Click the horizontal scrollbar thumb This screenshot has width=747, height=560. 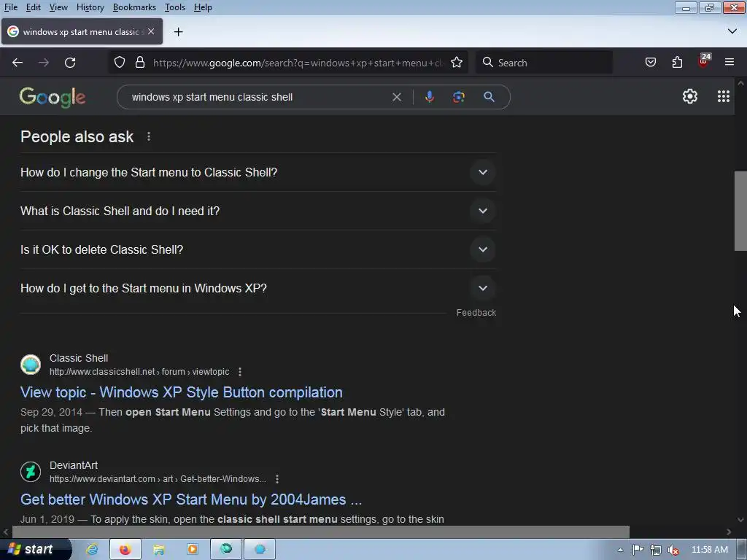pos(321,532)
